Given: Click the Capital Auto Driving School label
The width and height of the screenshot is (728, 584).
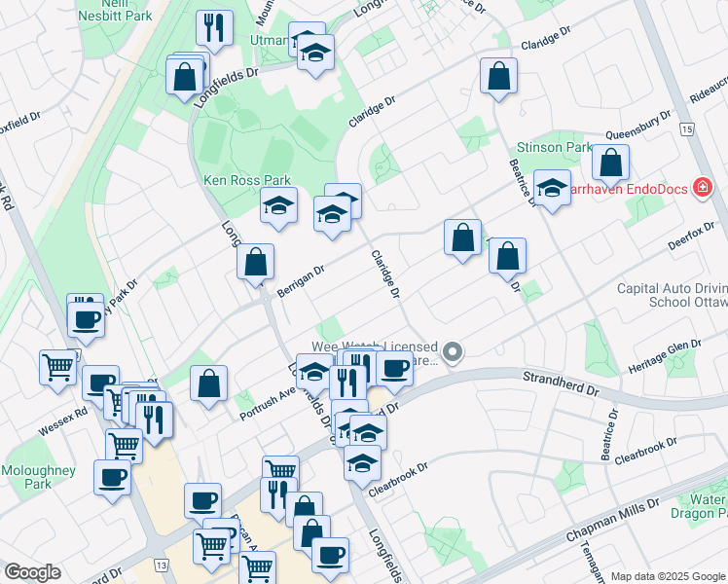Looking at the screenshot, I should (673, 295).
